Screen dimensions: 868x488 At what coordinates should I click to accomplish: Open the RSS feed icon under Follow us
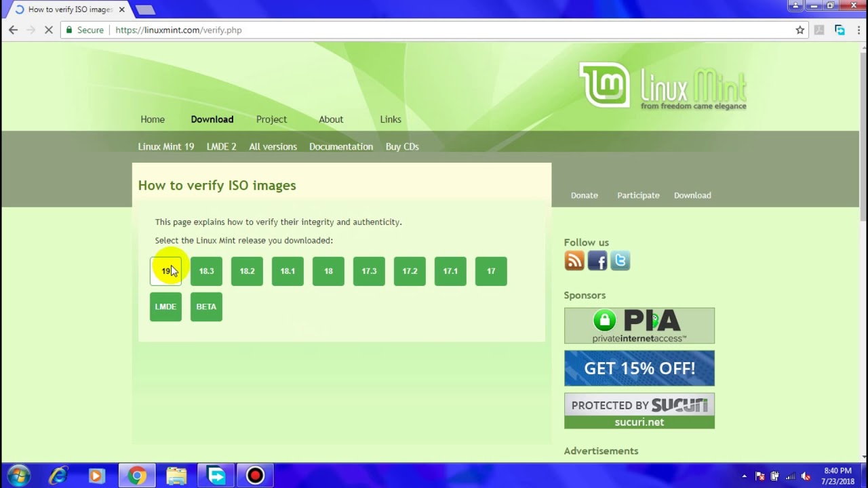[574, 261]
